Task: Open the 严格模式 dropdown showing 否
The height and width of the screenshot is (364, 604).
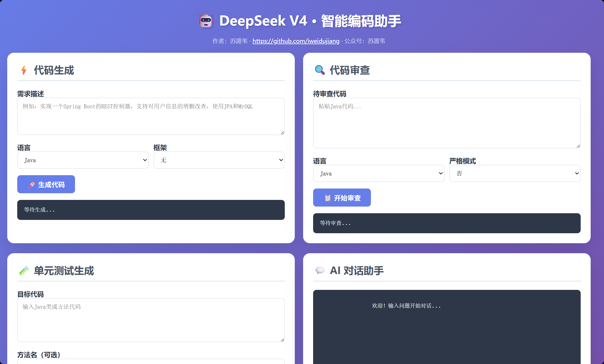Action: point(515,174)
